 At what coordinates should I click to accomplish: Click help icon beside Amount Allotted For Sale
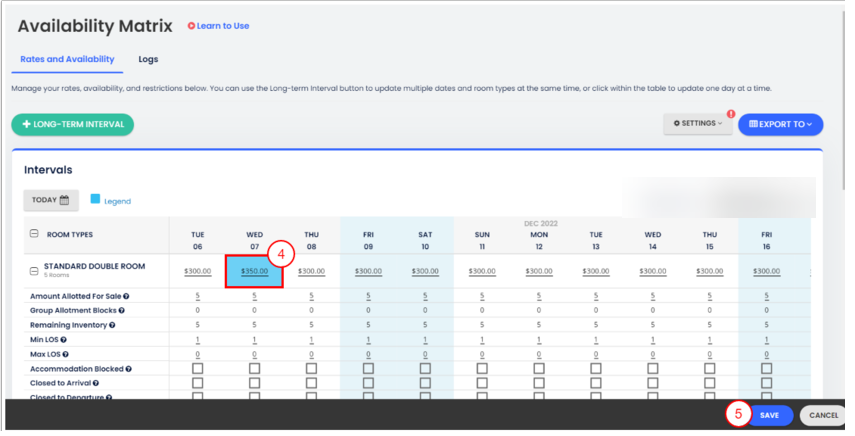click(126, 296)
